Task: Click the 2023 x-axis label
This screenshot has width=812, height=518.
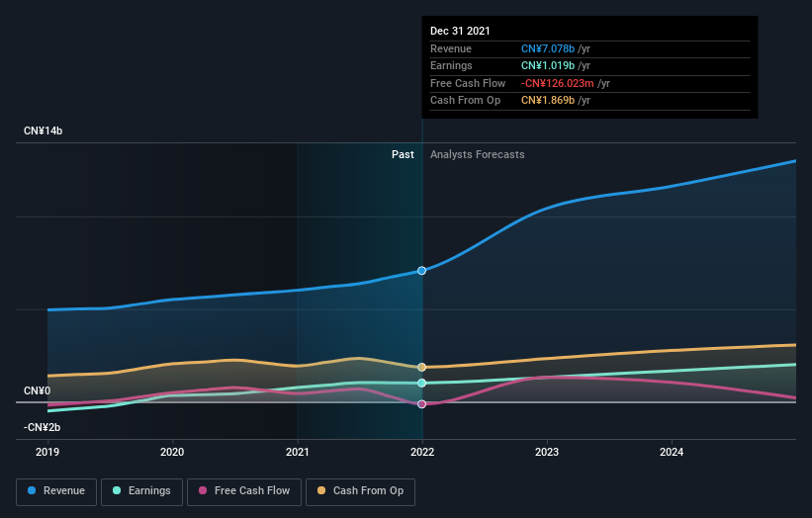Action: [x=547, y=453]
